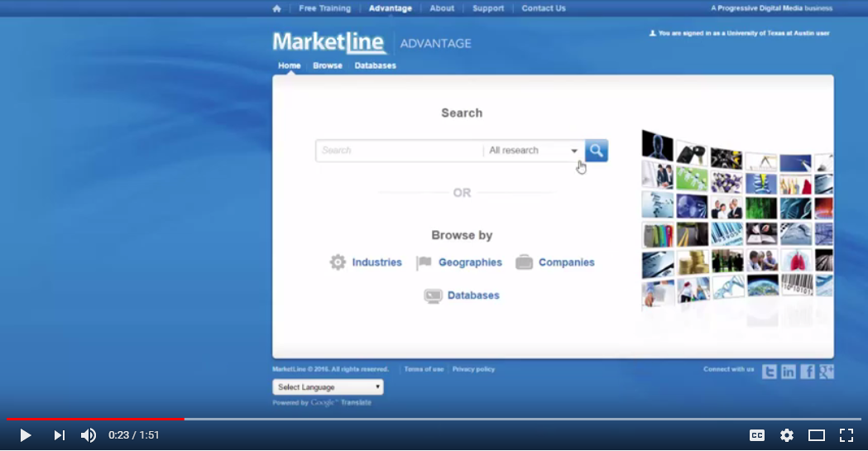The image size is (868, 451).
Task: Click the Databases monitor icon
Action: click(433, 296)
